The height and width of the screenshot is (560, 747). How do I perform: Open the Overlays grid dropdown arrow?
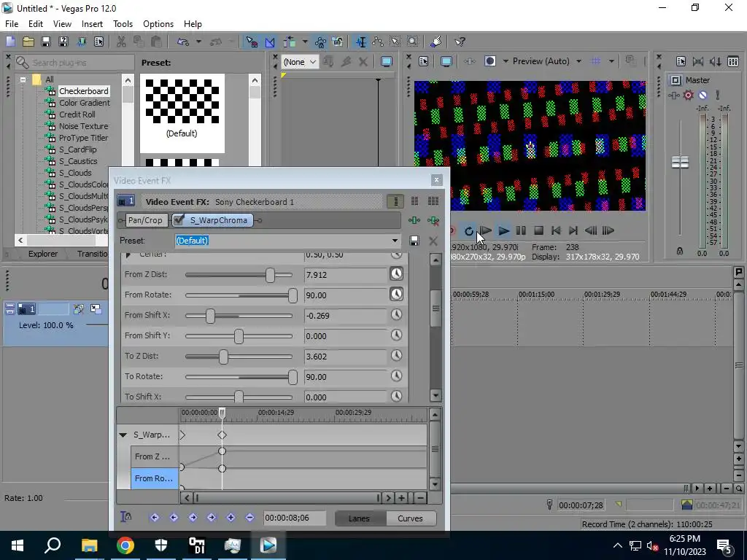(611, 61)
